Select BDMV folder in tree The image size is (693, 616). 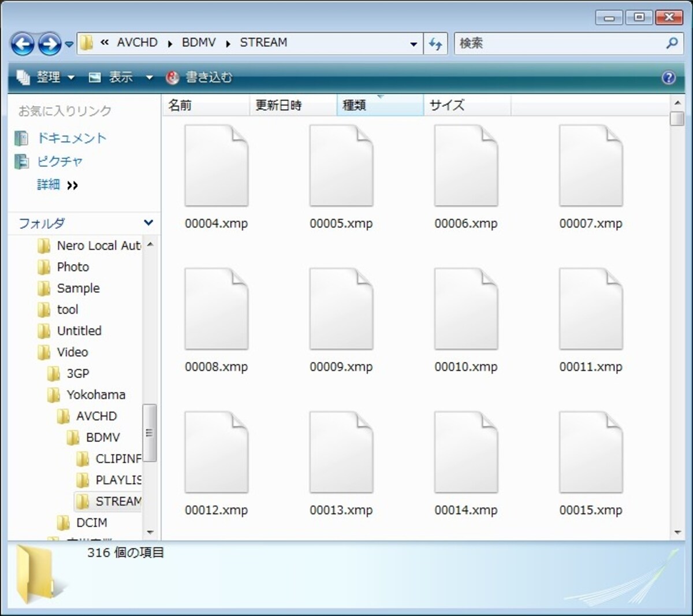tap(94, 437)
